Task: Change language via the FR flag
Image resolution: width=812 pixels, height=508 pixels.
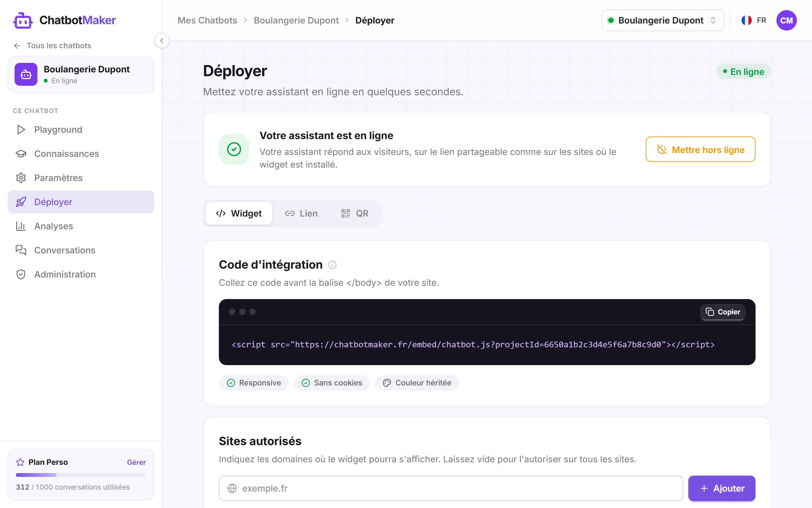Action: tap(754, 21)
